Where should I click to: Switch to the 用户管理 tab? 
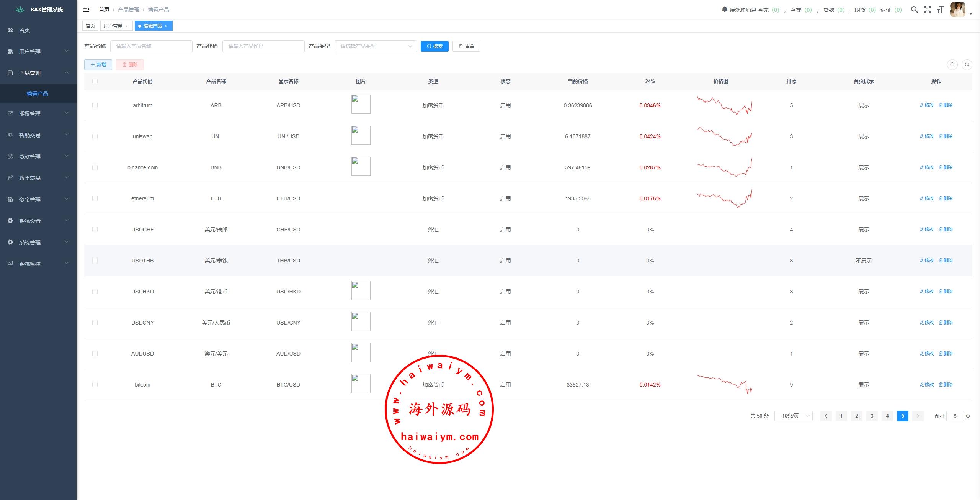pos(113,26)
